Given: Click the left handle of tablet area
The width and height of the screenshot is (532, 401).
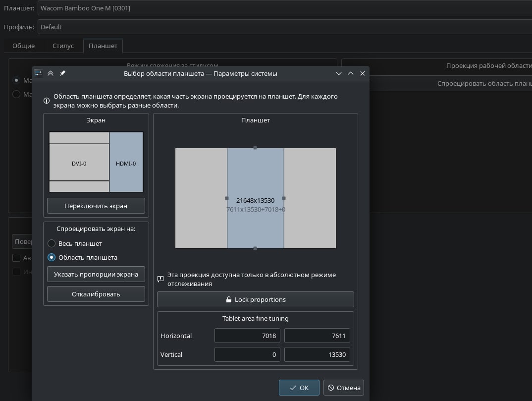Looking at the screenshot, I should pos(227,198).
